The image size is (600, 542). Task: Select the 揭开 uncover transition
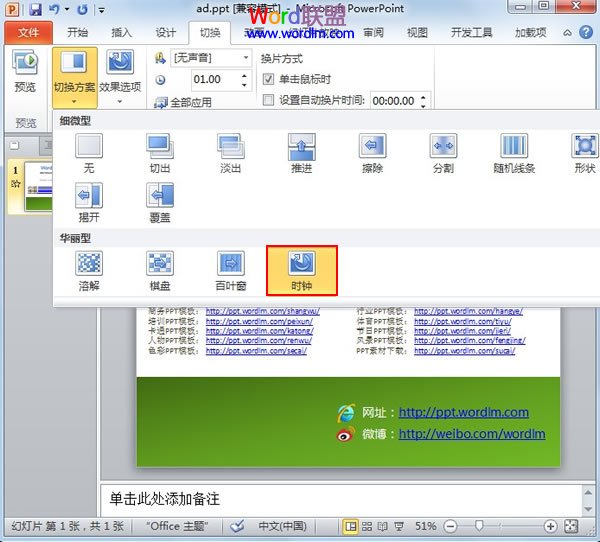click(x=89, y=203)
